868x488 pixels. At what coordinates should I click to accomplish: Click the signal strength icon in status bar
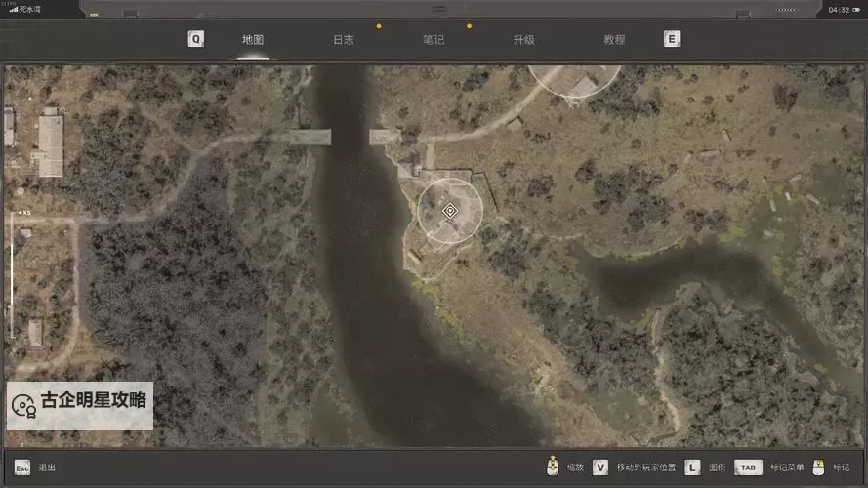13,9
